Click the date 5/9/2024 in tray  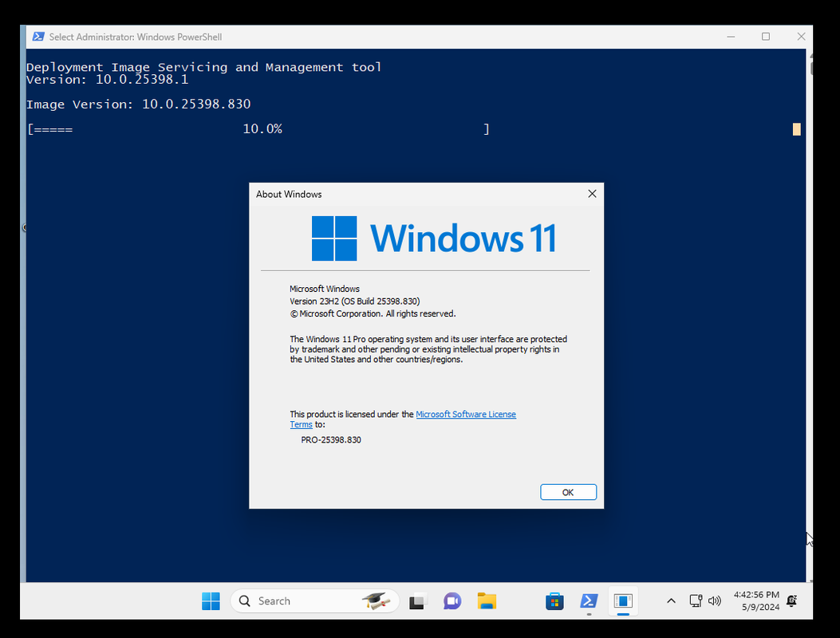(760, 607)
